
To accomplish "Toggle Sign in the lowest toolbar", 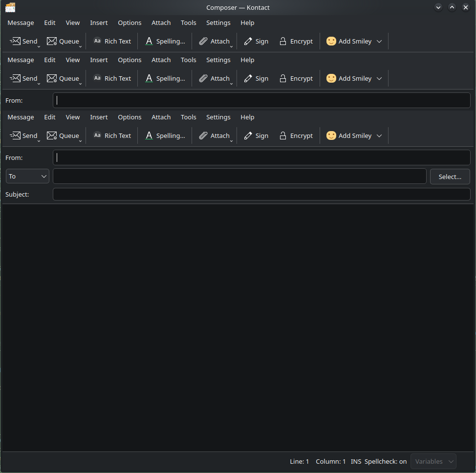I will coord(256,136).
